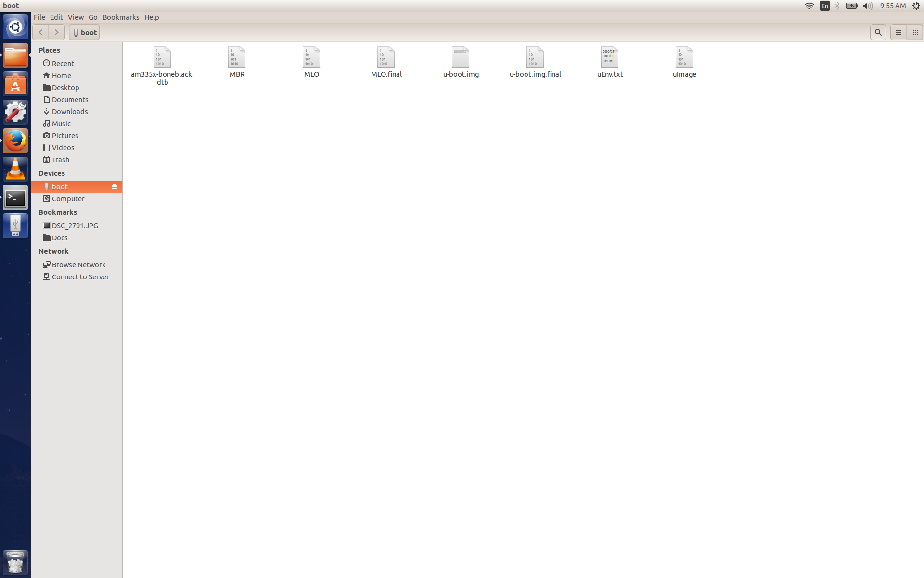Expand the Bookmarks section

point(58,212)
